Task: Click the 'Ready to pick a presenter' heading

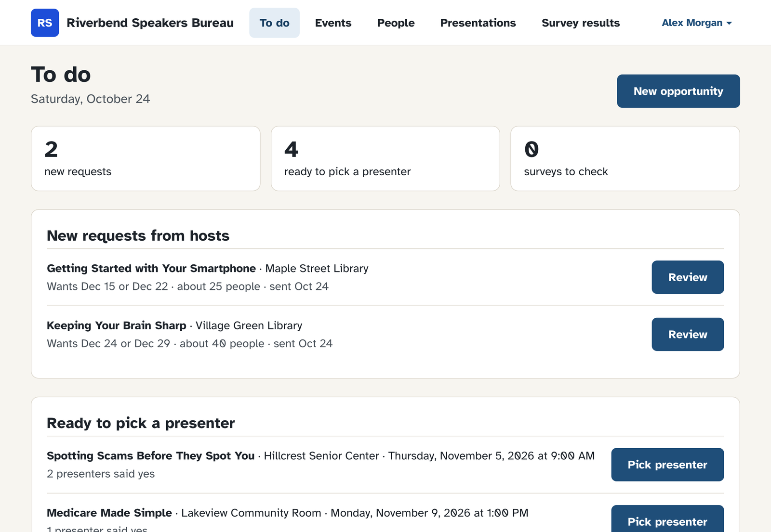Action: (x=141, y=423)
